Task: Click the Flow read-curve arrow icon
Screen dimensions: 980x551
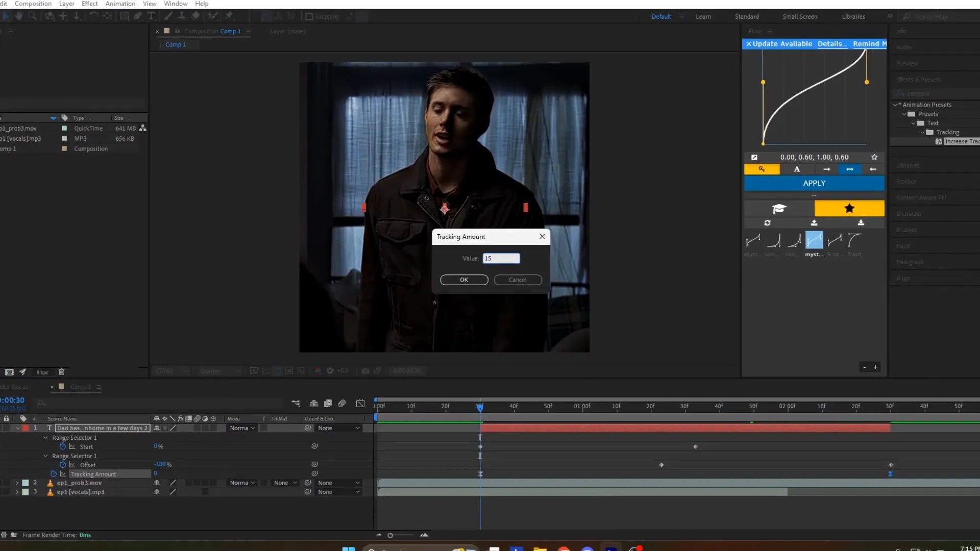Action: pyautogui.click(x=754, y=157)
